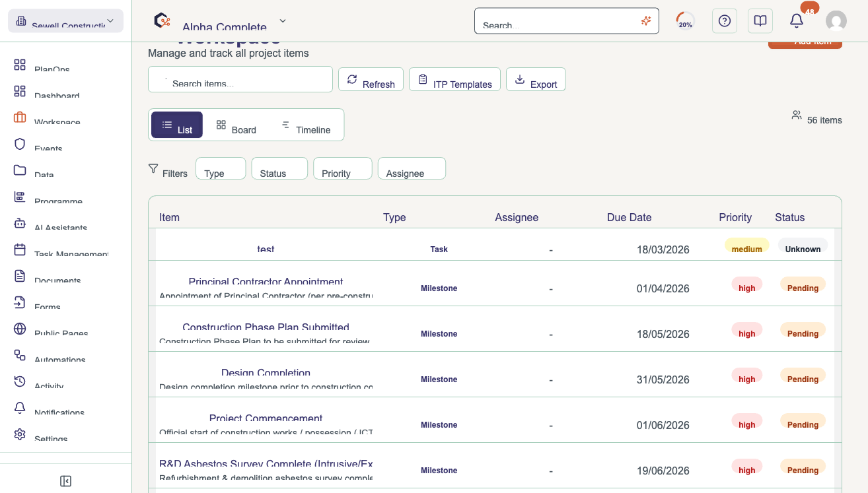
Task: Expand the Alpha Complete project dropdown
Action: tap(283, 20)
